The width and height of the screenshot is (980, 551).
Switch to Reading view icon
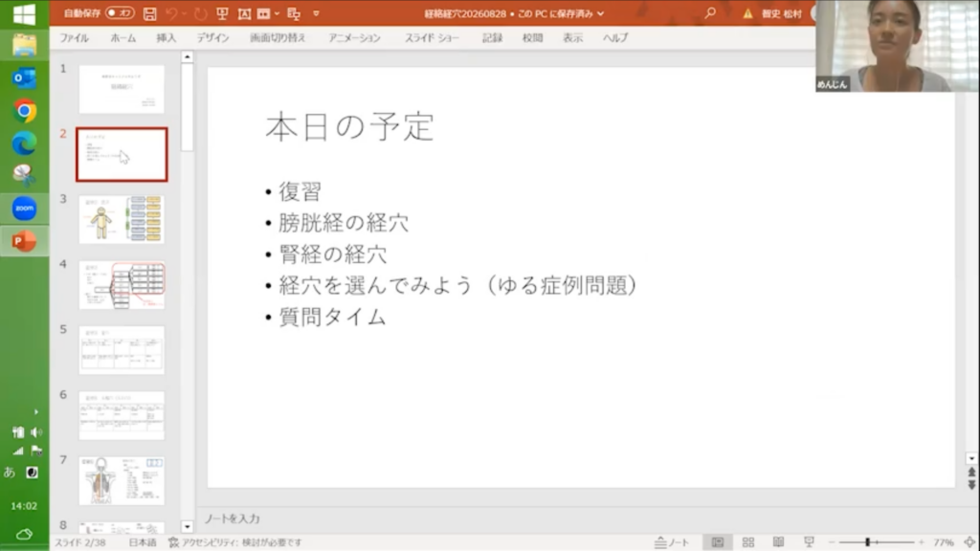click(x=778, y=542)
